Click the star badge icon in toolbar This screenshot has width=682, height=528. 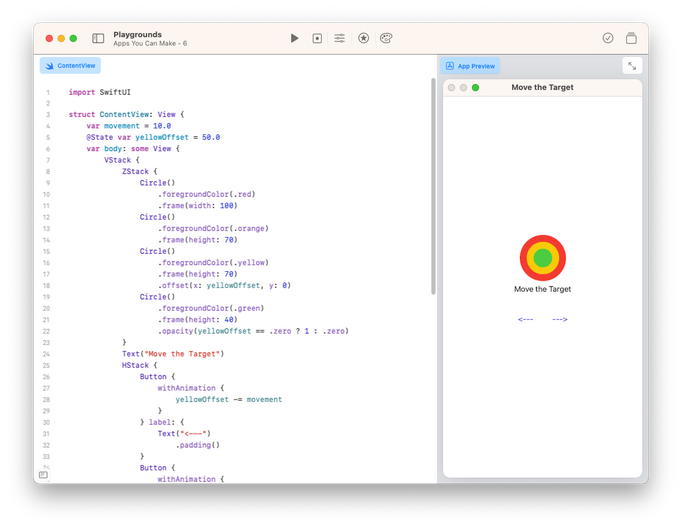point(363,38)
